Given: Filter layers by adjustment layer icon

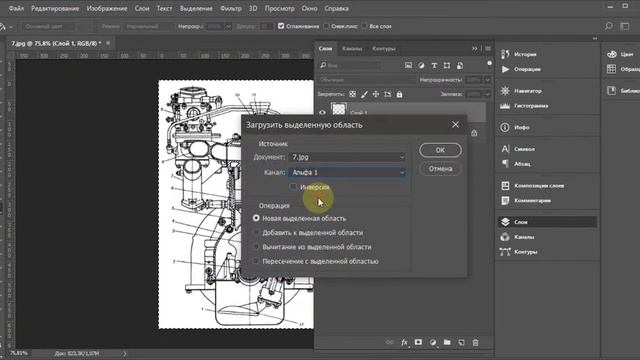Looking at the screenshot, I should click(421, 65).
